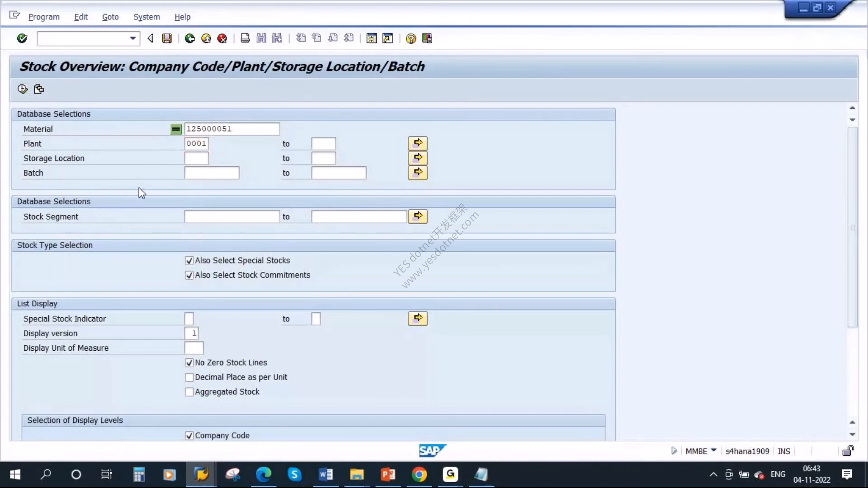Open multiple selection for Stock Segment
This screenshot has height=488, width=868.
pos(418,216)
